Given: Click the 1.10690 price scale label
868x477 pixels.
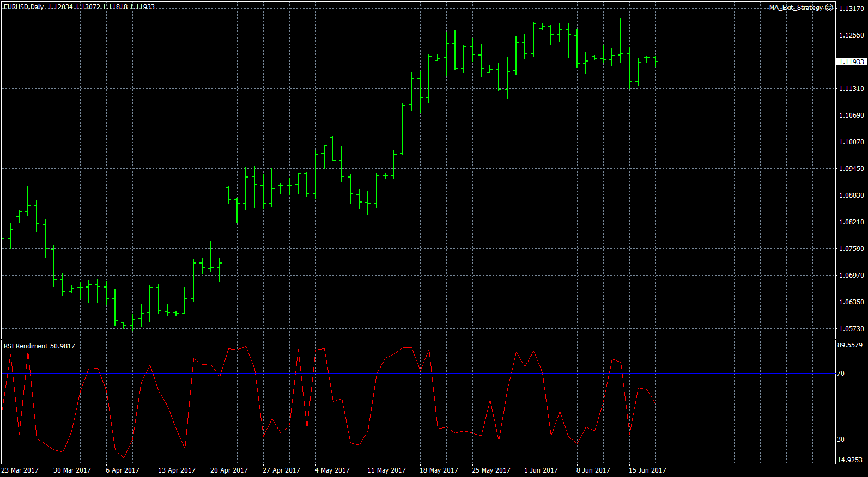Looking at the screenshot, I should 851,115.
